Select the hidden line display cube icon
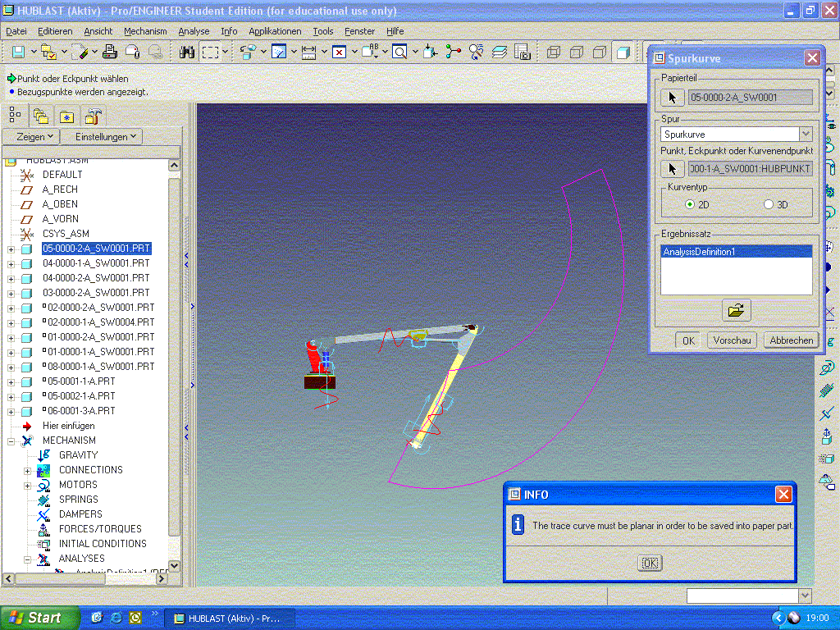Screen dimensions: 840x630 pos(577,52)
